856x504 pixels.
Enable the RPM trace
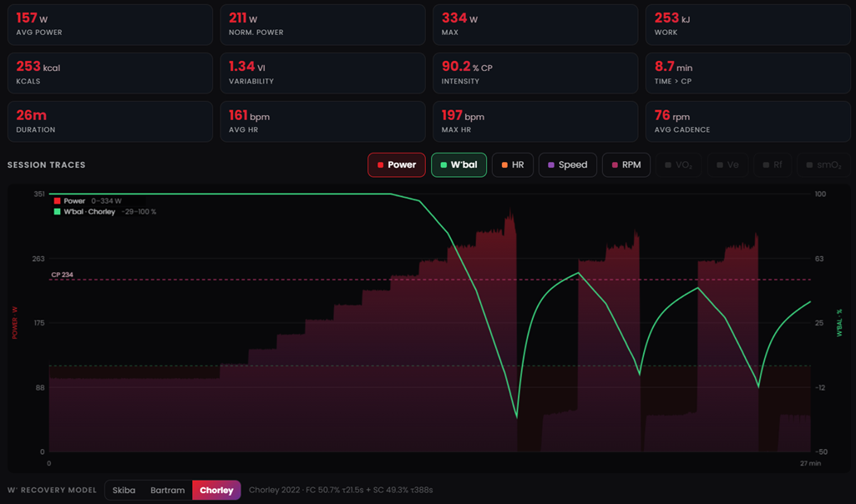click(x=626, y=164)
